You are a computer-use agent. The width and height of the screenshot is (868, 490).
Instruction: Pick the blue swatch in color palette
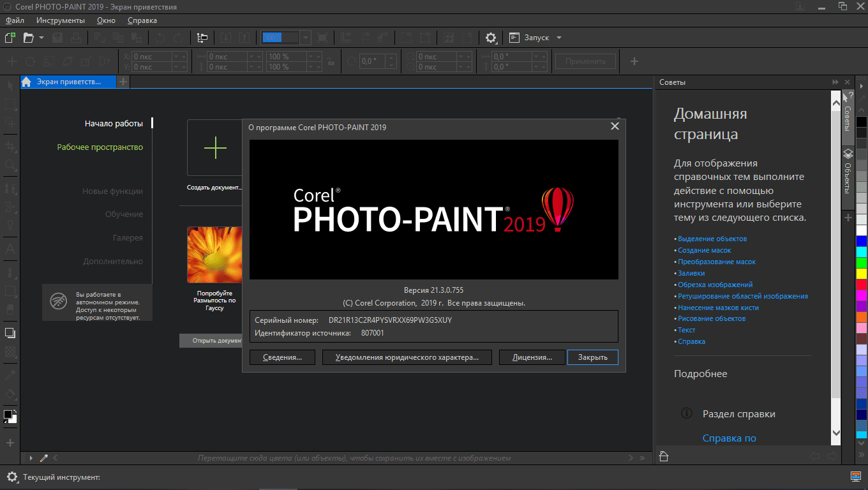pos(862,241)
